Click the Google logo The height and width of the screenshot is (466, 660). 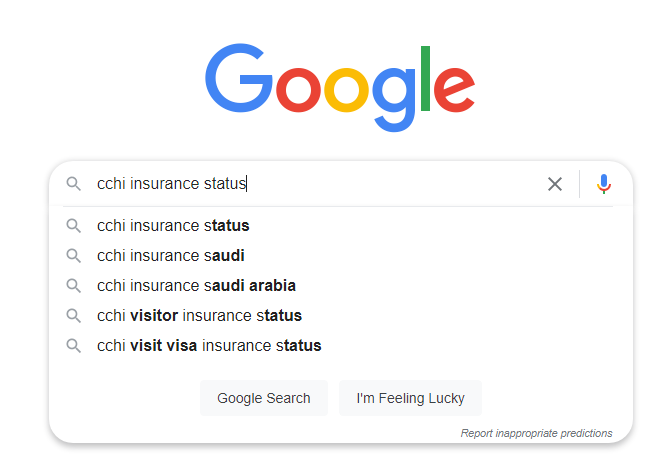tap(340, 88)
